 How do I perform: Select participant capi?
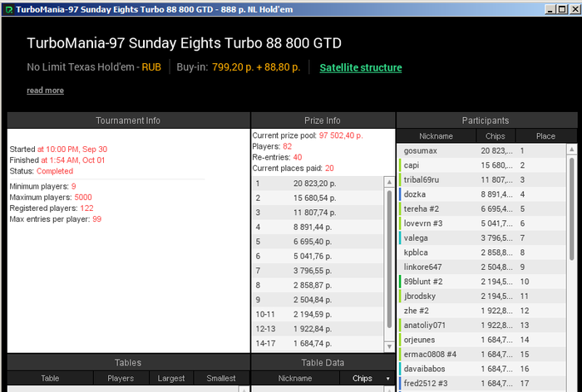481,165
